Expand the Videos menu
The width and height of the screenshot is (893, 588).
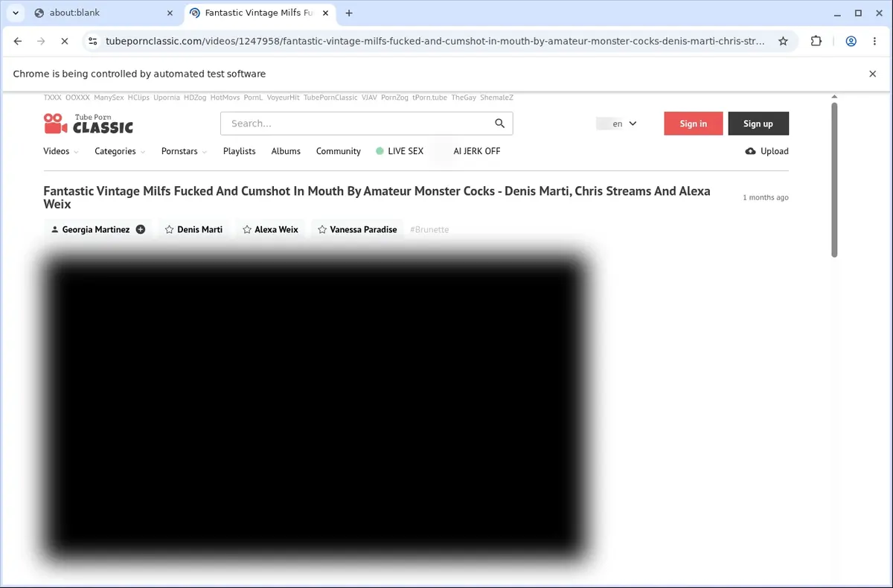pyautogui.click(x=60, y=151)
